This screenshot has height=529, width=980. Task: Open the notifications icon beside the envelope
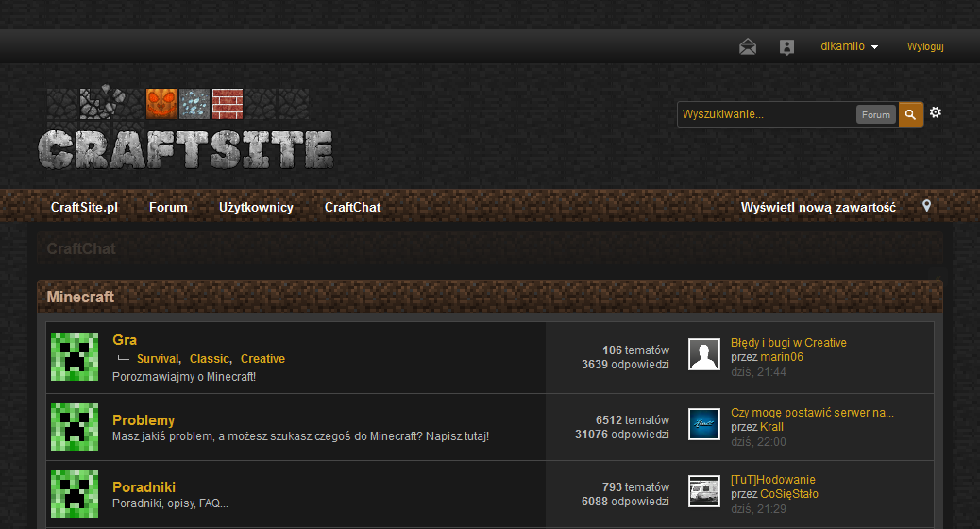pos(786,47)
